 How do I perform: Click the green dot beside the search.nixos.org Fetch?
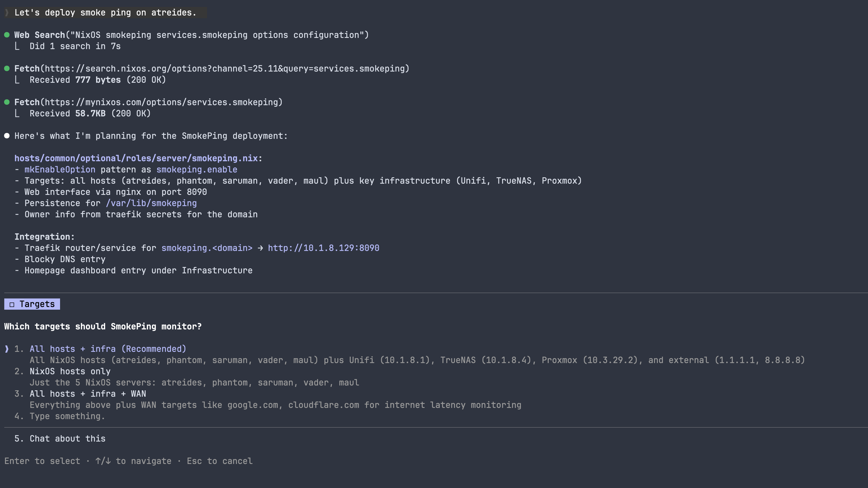(7, 69)
